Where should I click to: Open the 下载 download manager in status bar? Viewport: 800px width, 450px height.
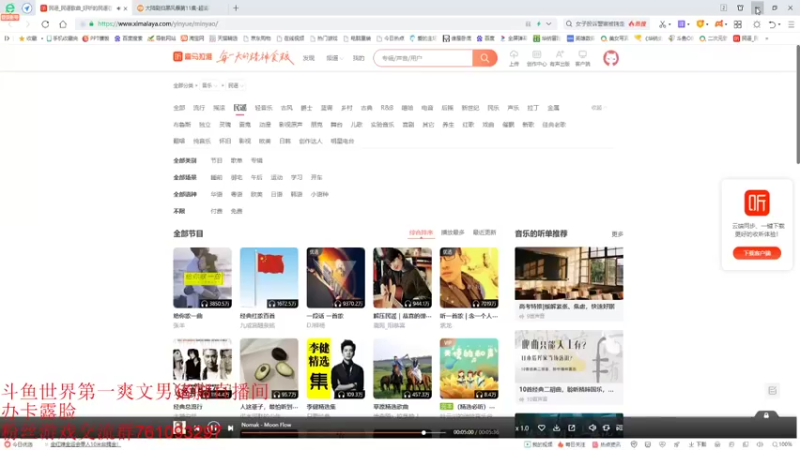(x=698, y=444)
